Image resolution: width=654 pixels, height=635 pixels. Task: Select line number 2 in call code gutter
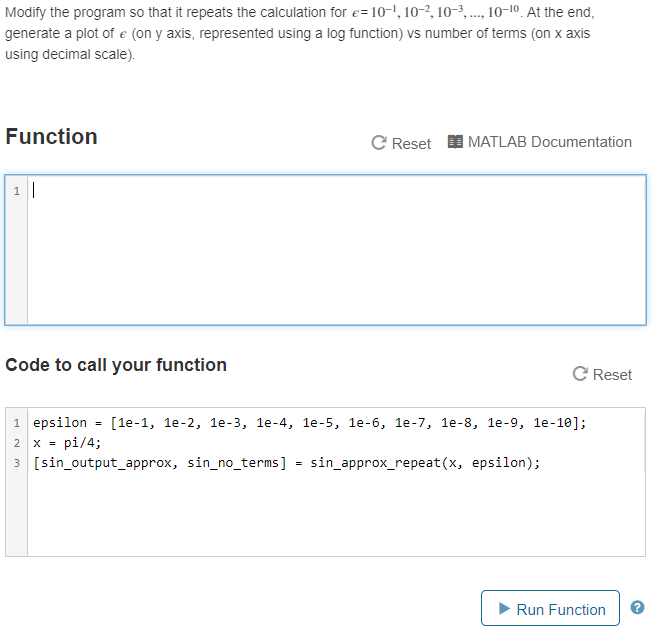pos(16,443)
